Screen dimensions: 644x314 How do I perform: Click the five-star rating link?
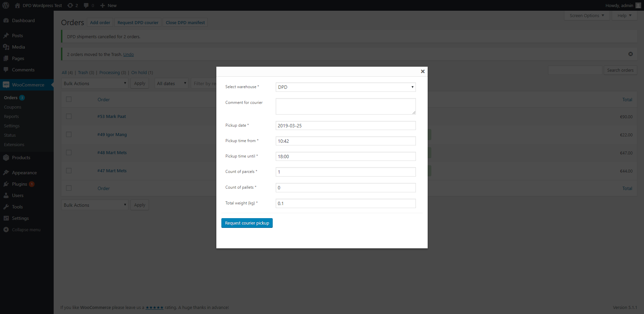[155, 307]
